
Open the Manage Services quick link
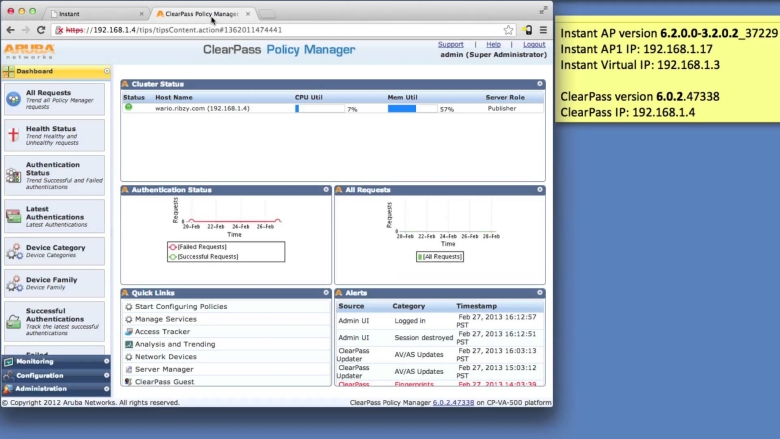point(166,319)
